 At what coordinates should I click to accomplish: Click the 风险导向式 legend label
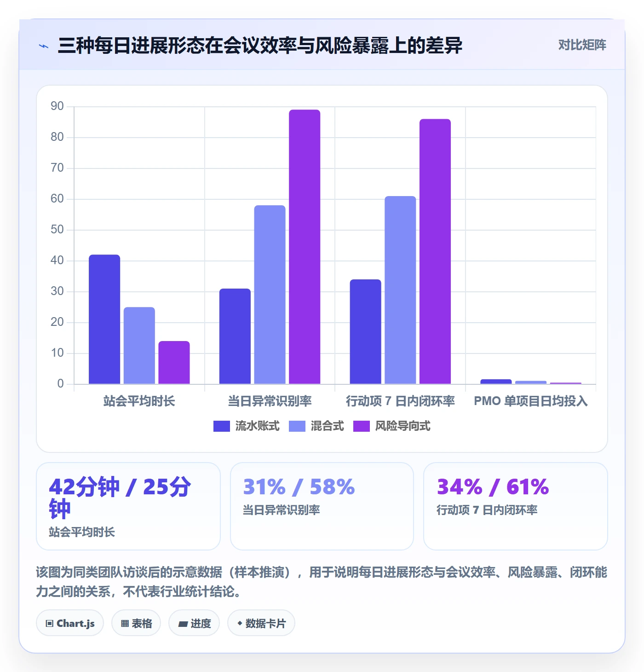point(402,426)
